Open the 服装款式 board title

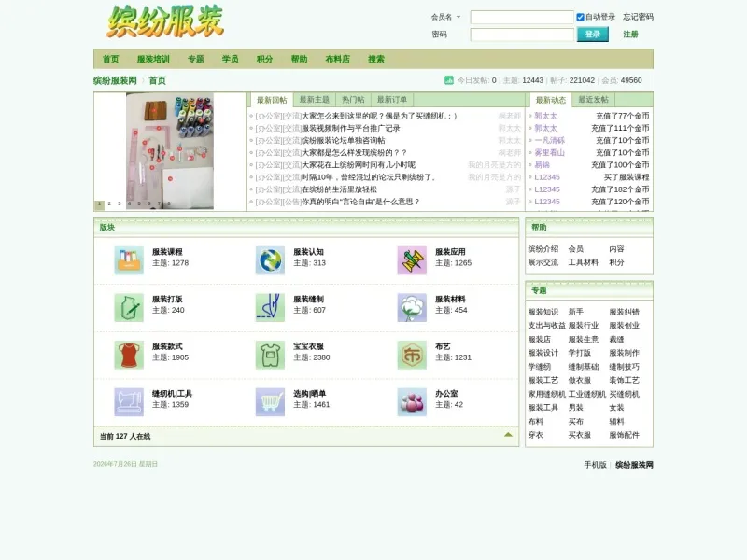pyautogui.click(x=167, y=346)
